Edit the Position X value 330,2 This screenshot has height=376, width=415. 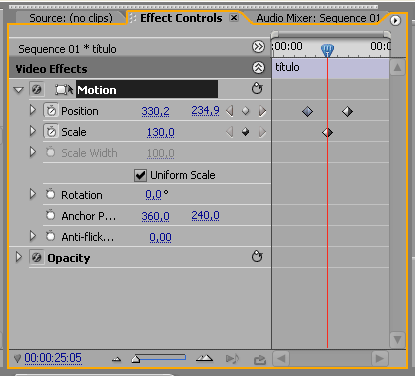[155, 111]
